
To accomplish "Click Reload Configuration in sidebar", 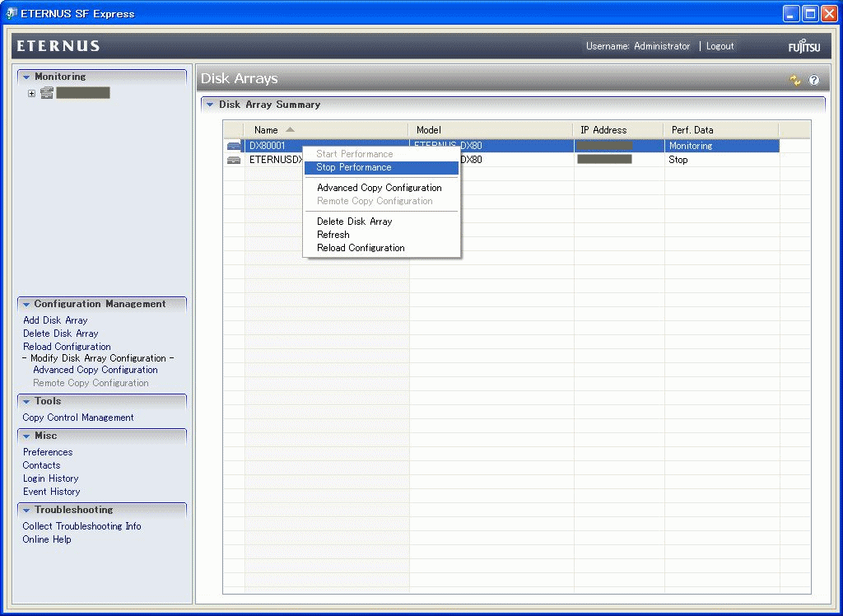I will (67, 347).
